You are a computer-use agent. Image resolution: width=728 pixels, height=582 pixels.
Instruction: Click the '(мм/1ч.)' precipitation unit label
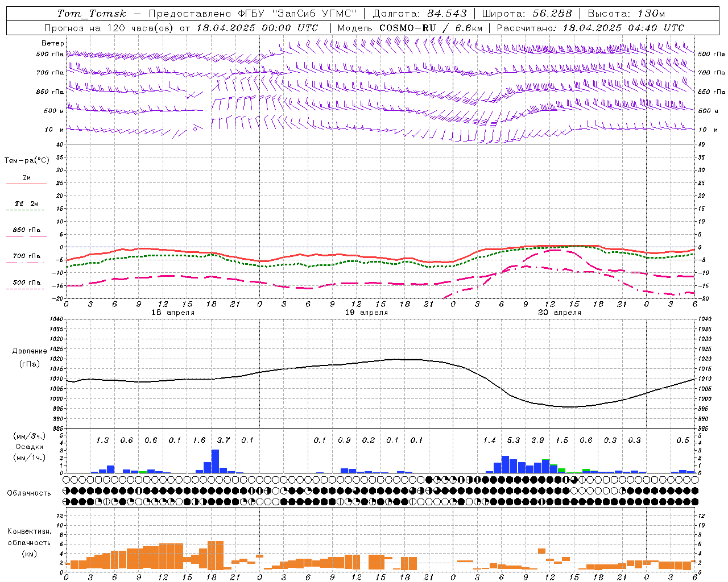pos(30,458)
